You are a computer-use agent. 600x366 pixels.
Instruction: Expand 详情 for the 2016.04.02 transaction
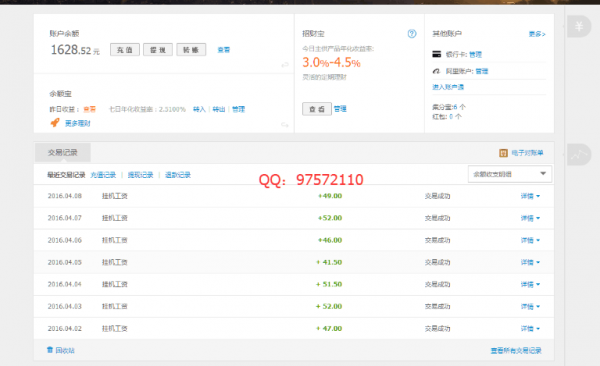pos(530,328)
